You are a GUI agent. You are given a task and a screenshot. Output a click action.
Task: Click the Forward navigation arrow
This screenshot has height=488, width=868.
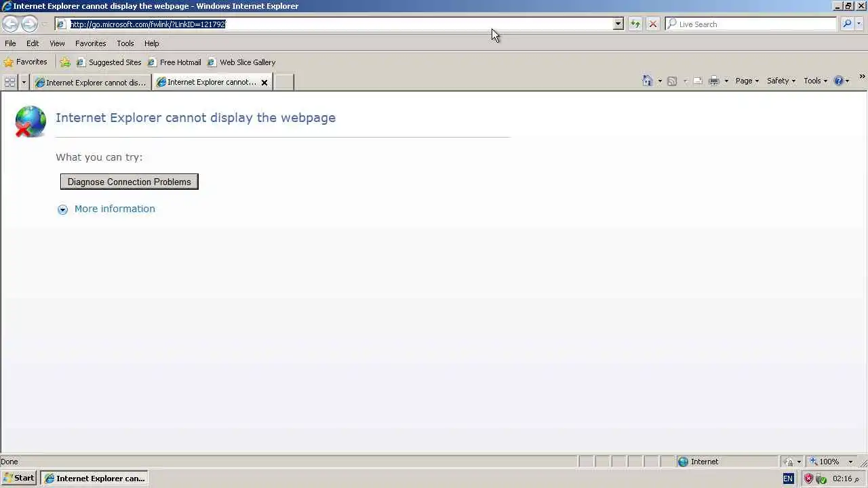(x=29, y=24)
